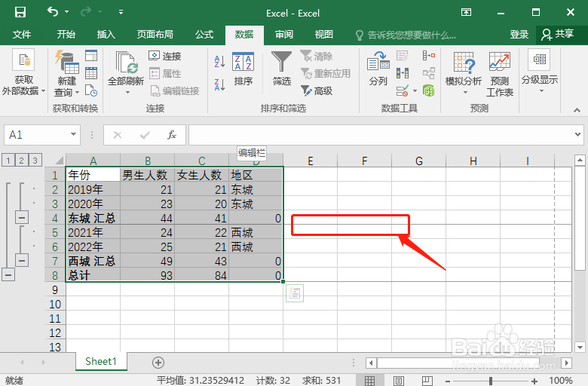Click the Show Queries icon
588x386 pixels.
(x=91, y=56)
